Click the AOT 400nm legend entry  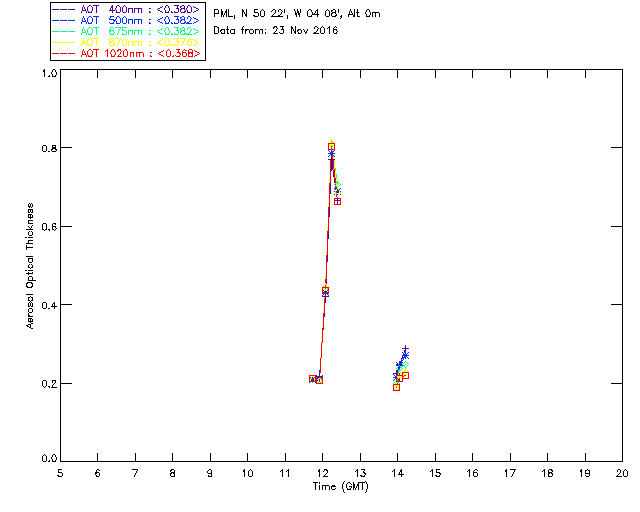126,9
